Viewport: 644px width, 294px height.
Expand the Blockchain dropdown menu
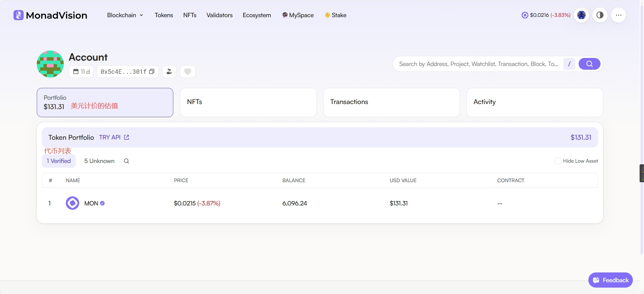(x=125, y=15)
